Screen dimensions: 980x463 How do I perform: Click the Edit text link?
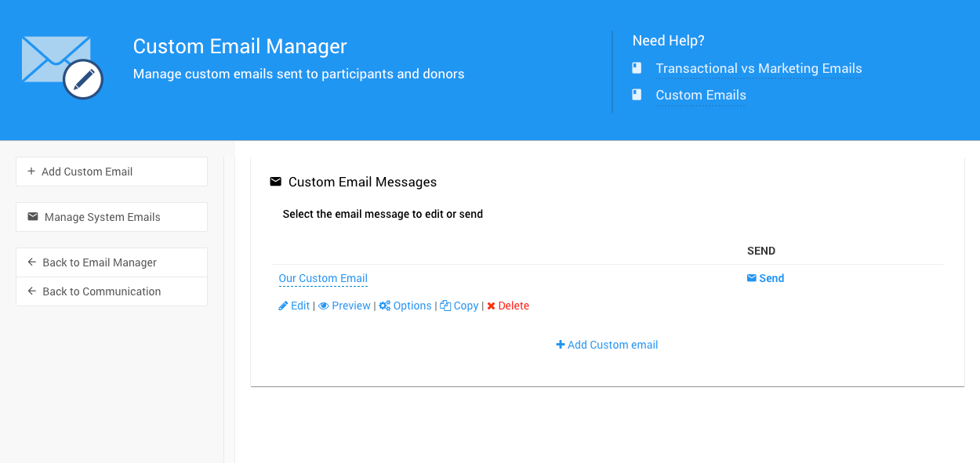(x=300, y=306)
